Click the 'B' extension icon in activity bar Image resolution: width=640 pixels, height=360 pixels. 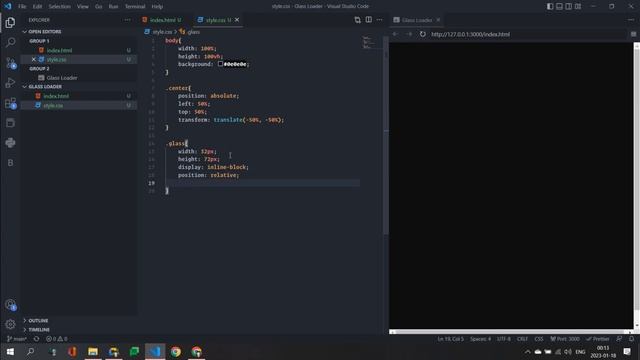[x=10, y=163]
